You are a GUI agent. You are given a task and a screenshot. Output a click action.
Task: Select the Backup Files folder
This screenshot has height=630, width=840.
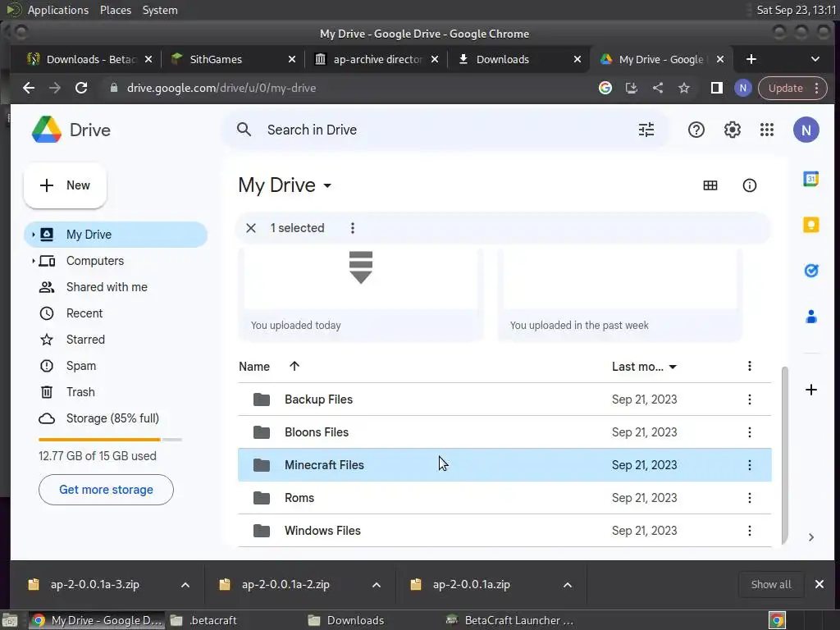pyautogui.click(x=504, y=399)
